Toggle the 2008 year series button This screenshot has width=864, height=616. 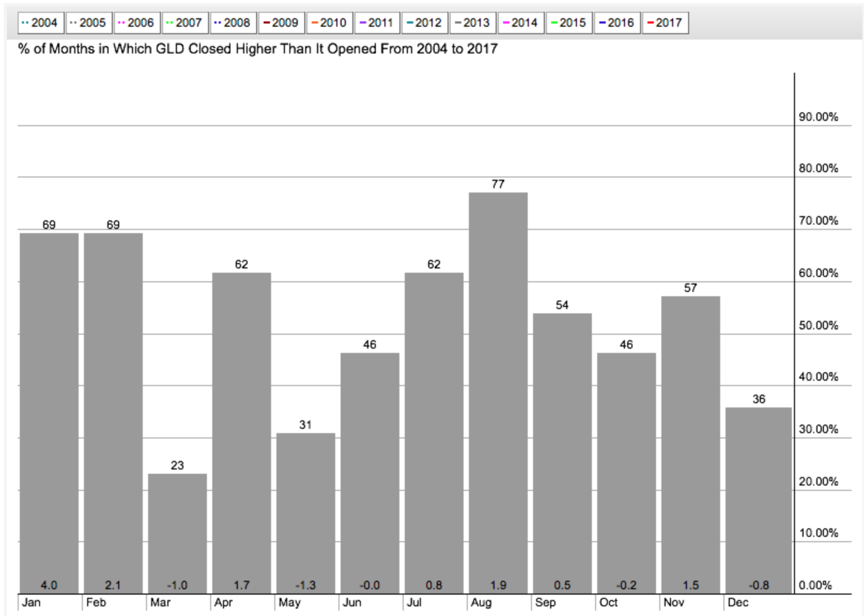pyautogui.click(x=233, y=23)
